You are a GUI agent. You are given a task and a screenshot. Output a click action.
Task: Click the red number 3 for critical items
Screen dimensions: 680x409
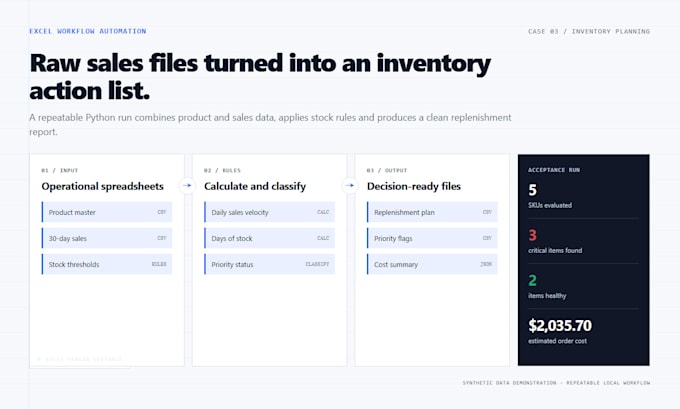[x=533, y=235]
